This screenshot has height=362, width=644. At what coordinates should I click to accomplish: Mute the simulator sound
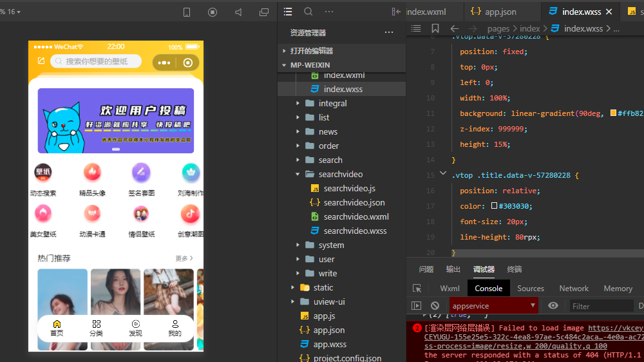point(238,12)
